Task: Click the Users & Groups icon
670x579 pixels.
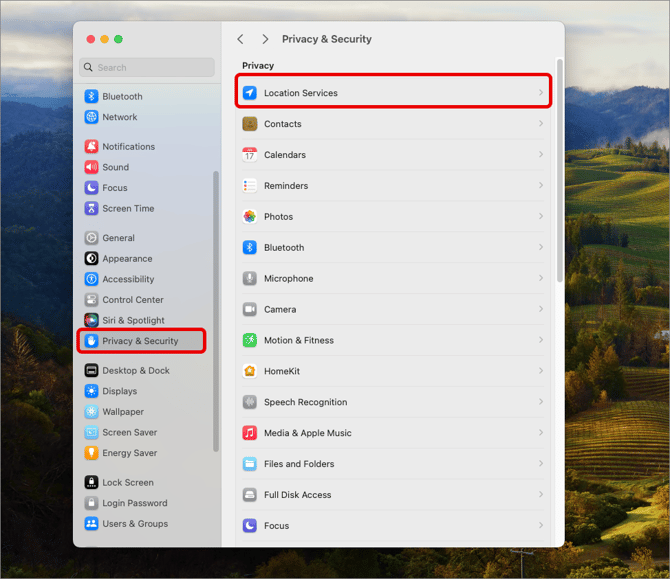Action: [91, 523]
